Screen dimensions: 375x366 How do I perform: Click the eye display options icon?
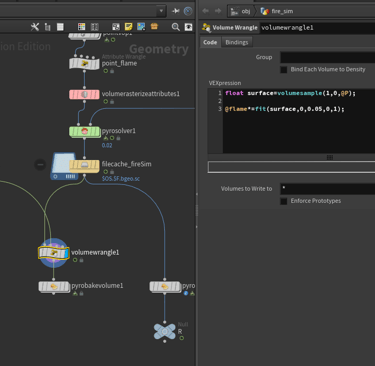(188, 27)
